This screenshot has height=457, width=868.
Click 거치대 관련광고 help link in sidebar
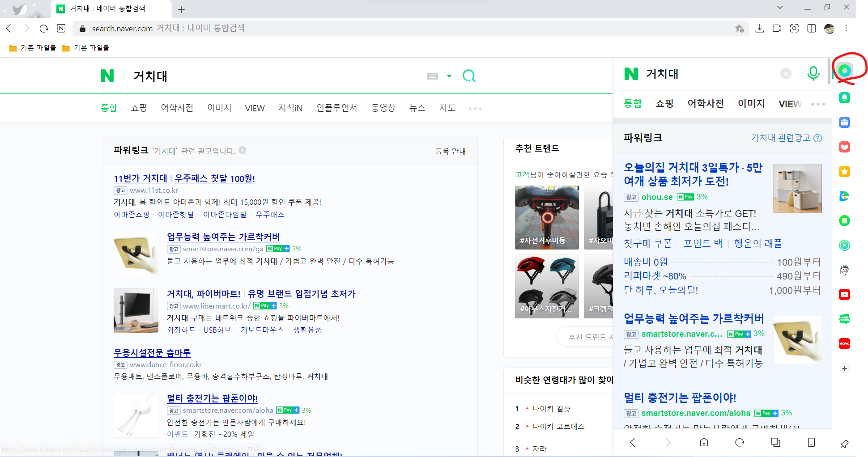pyautogui.click(x=786, y=138)
